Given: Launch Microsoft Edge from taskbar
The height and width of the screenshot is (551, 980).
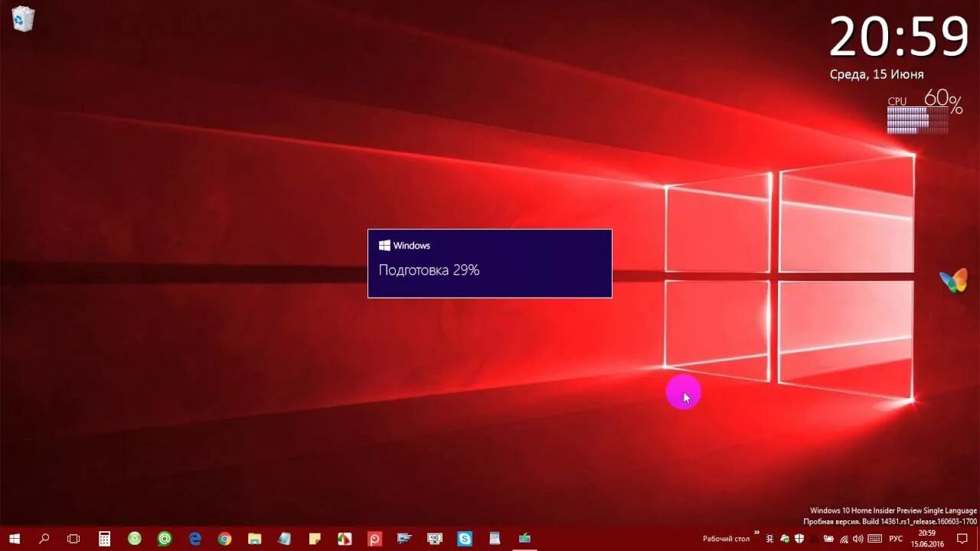Looking at the screenshot, I should tap(194, 539).
